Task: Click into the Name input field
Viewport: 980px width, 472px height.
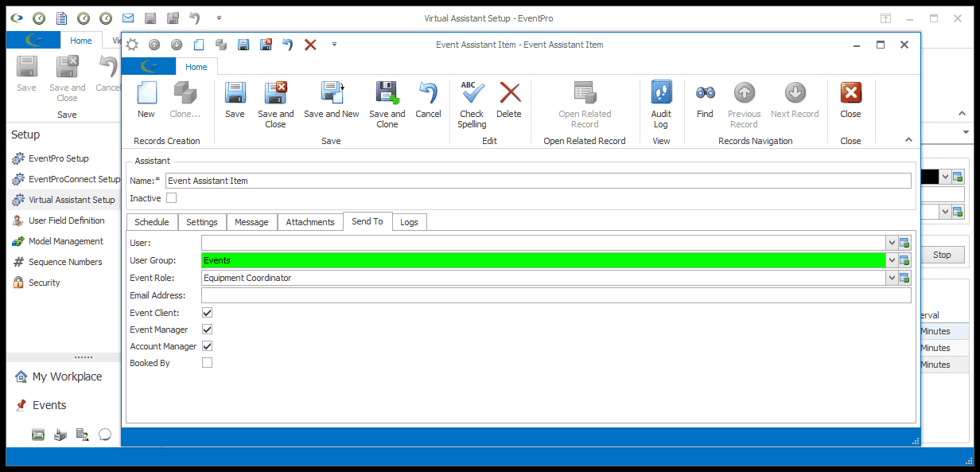Action: (538, 181)
